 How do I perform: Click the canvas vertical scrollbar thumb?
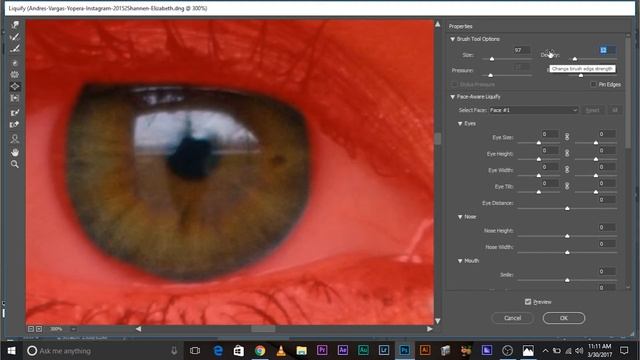coord(438,139)
